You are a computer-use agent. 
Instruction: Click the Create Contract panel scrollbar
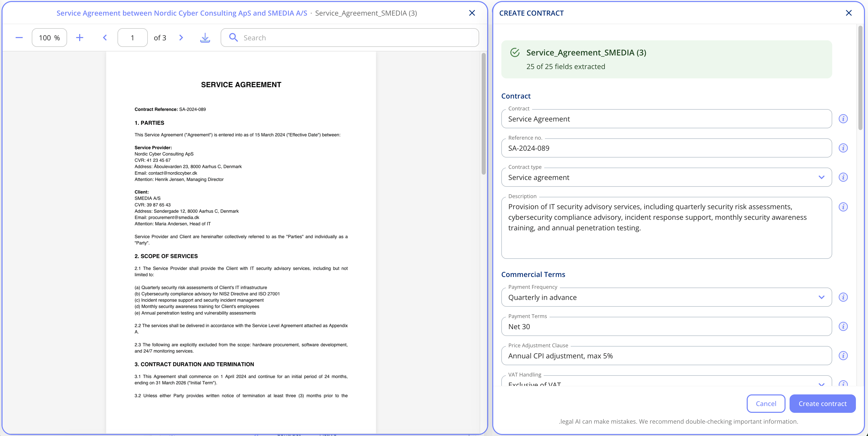tap(860, 77)
